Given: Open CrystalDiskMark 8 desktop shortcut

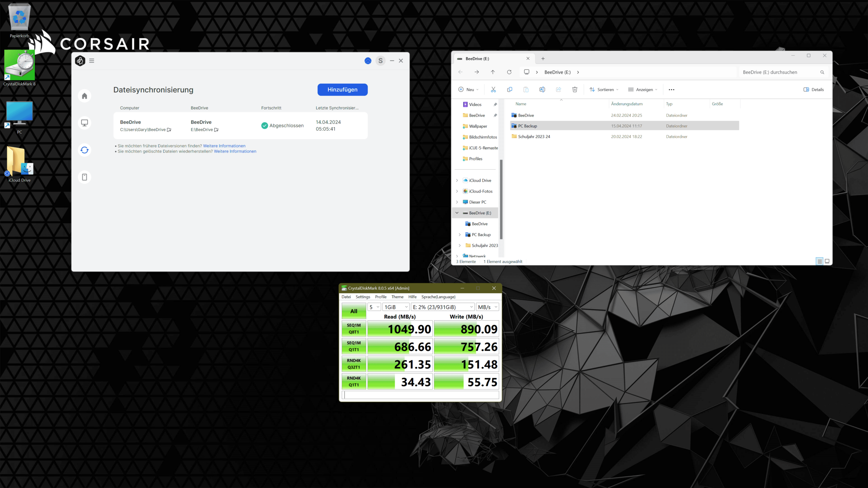Looking at the screenshot, I should (19, 68).
